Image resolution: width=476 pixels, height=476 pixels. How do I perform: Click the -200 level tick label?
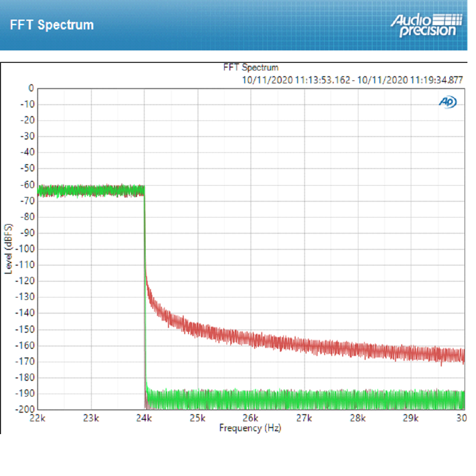click(25, 409)
